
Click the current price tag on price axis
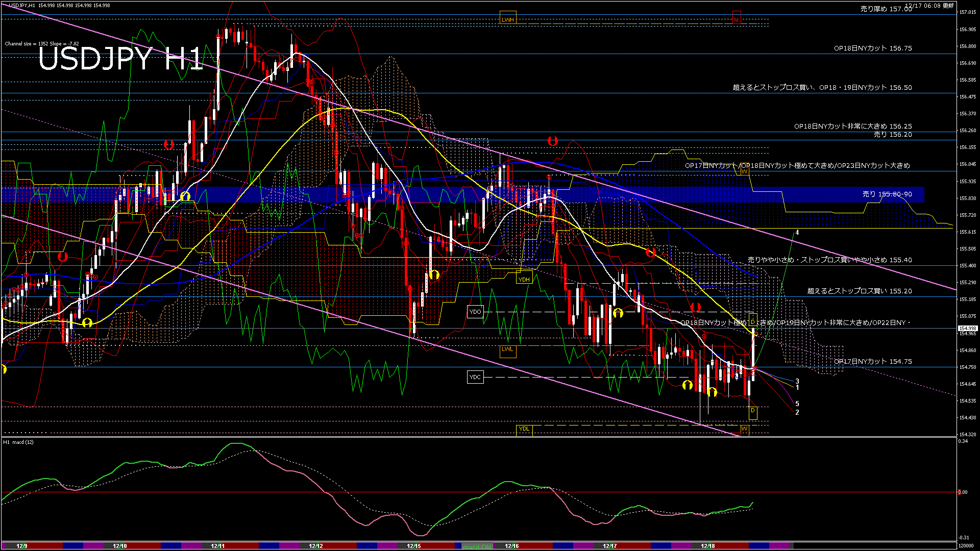point(967,329)
